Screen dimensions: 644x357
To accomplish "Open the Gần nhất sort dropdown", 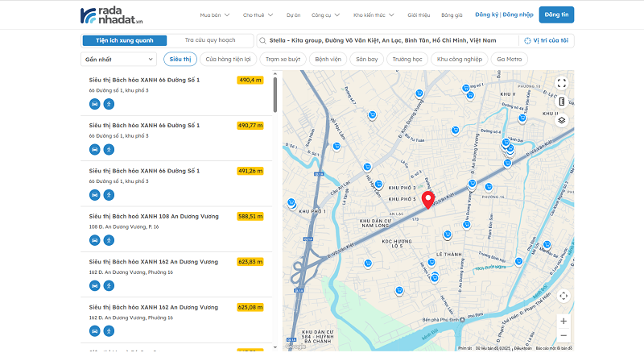I will click(x=118, y=59).
